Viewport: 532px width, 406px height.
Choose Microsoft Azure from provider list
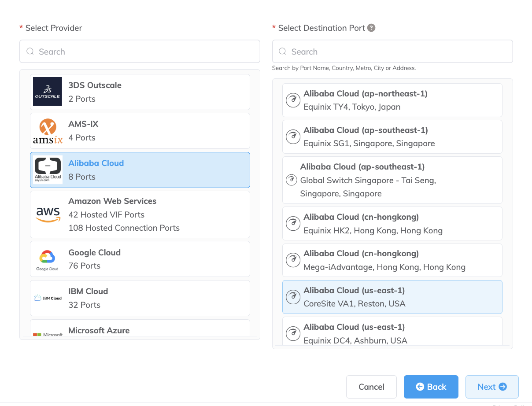click(140, 329)
